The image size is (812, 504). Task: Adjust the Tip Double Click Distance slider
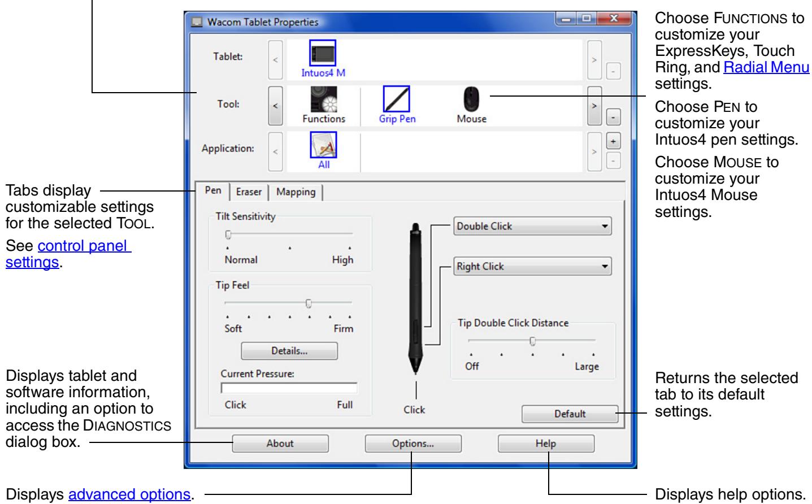[x=532, y=341]
